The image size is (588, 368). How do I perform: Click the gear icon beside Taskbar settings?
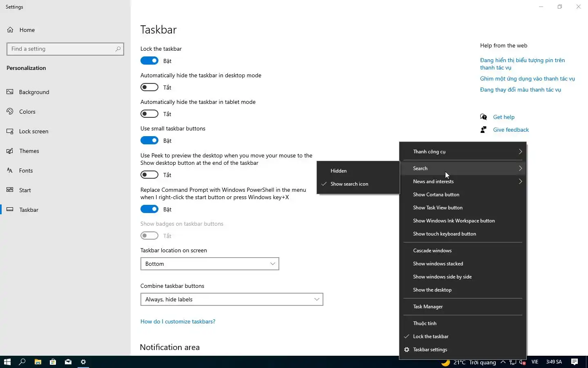point(407,350)
